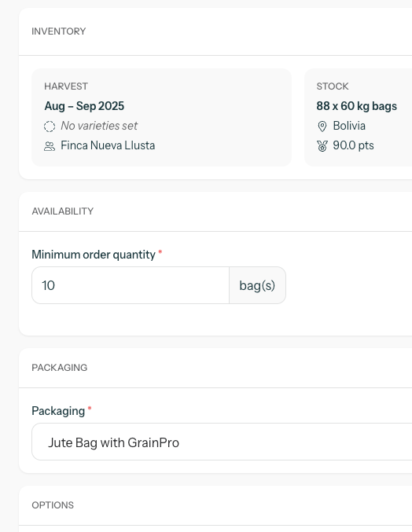412x532 pixels.
Task: Click the 88 x 60 kg bags text
Action: coord(357,106)
